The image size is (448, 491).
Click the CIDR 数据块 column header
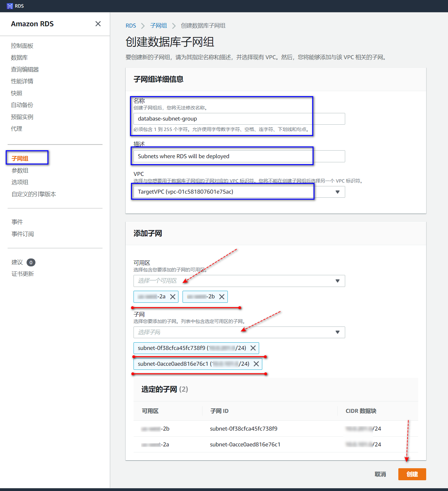click(x=361, y=411)
